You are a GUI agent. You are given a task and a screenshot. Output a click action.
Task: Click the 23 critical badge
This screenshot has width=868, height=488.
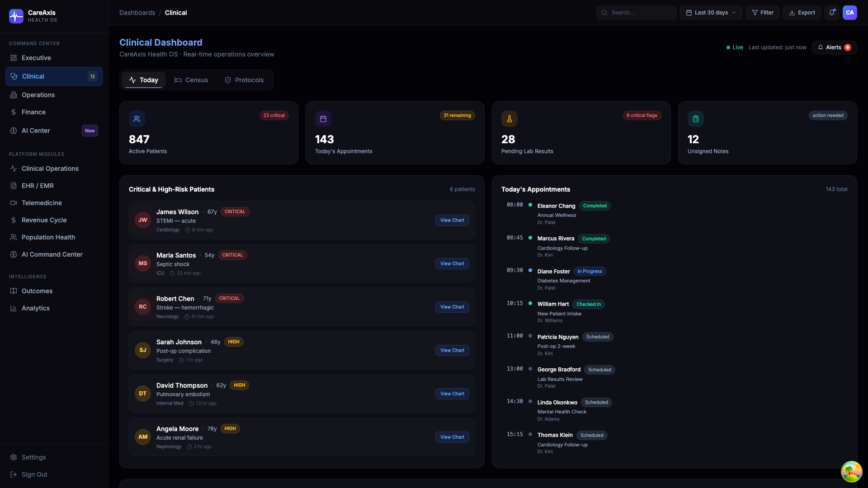click(274, 115)
